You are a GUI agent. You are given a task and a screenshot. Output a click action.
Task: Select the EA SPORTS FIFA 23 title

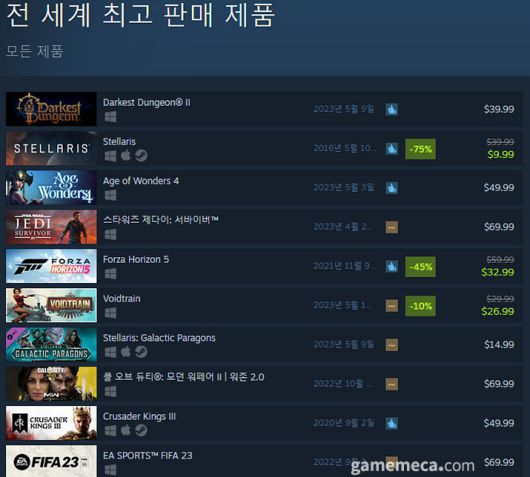(x=148, y=455)
